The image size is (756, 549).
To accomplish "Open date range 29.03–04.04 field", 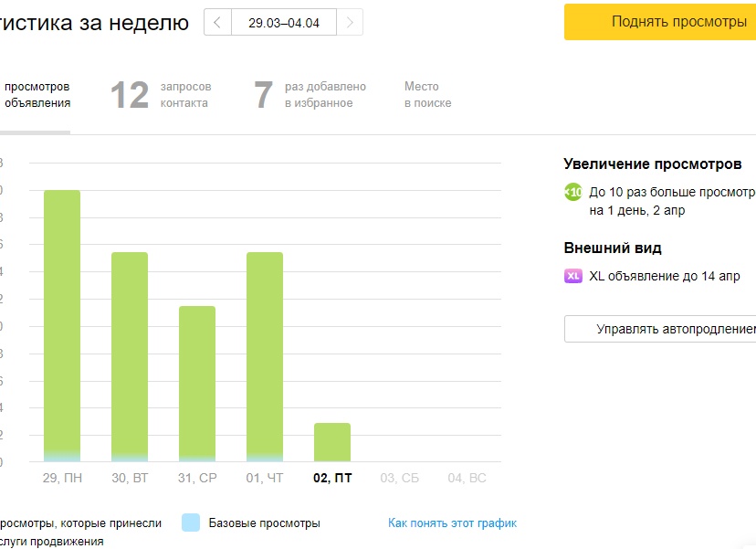I will [284, 22].
